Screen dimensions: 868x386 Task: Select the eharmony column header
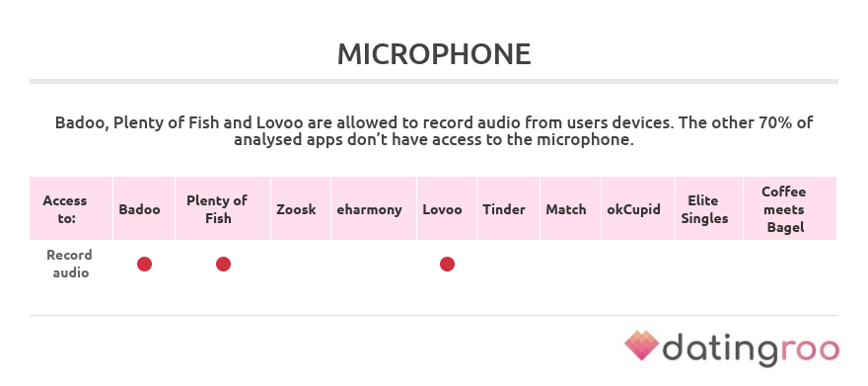[374, 208]
